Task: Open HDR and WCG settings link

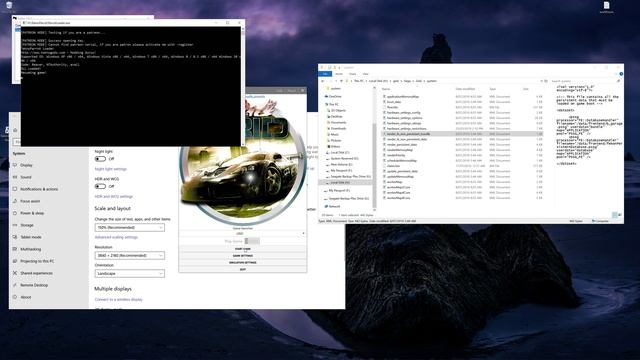Action: coord(113,197)
